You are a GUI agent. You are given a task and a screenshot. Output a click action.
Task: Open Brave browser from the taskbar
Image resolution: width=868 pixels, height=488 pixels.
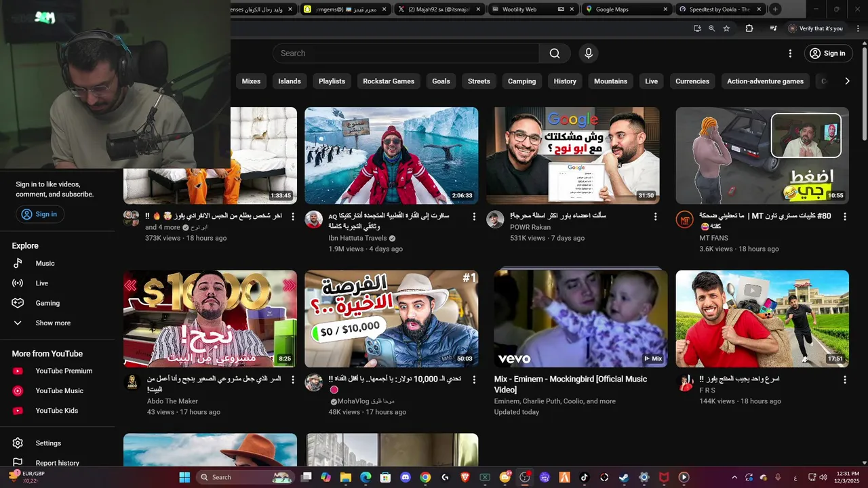click(x=465, y=477)
